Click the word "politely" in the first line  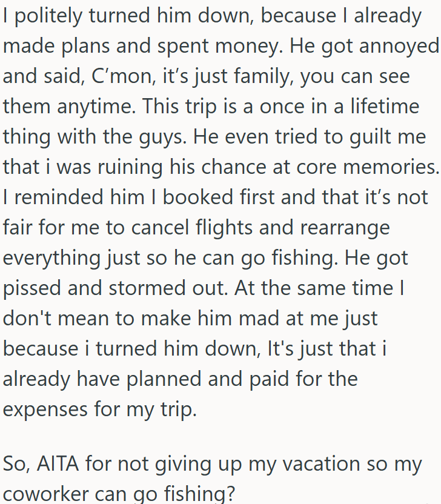pyautogui.click(x=48, y=16)
